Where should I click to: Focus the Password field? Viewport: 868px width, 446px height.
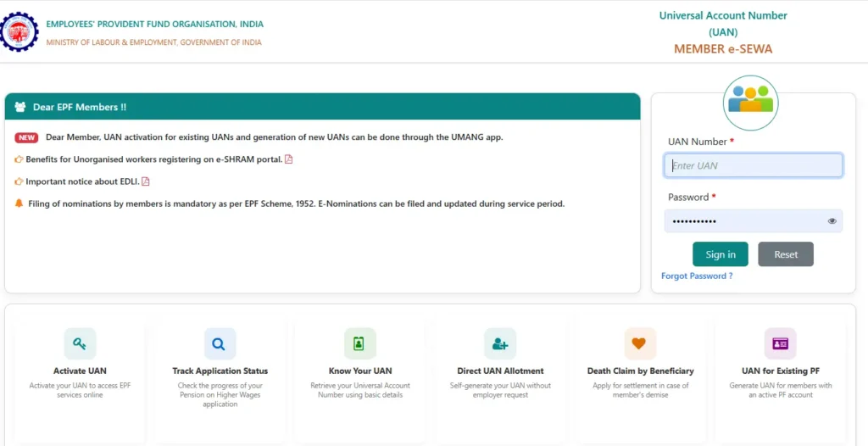[754, 221]
